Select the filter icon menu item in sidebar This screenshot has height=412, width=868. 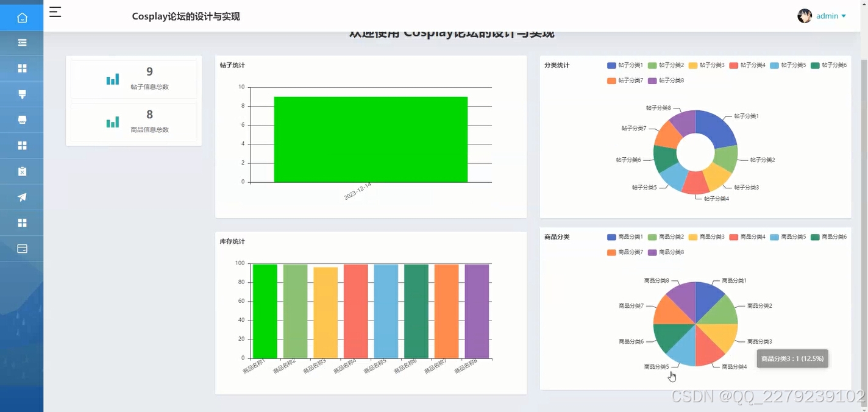[x=22, y=94]
